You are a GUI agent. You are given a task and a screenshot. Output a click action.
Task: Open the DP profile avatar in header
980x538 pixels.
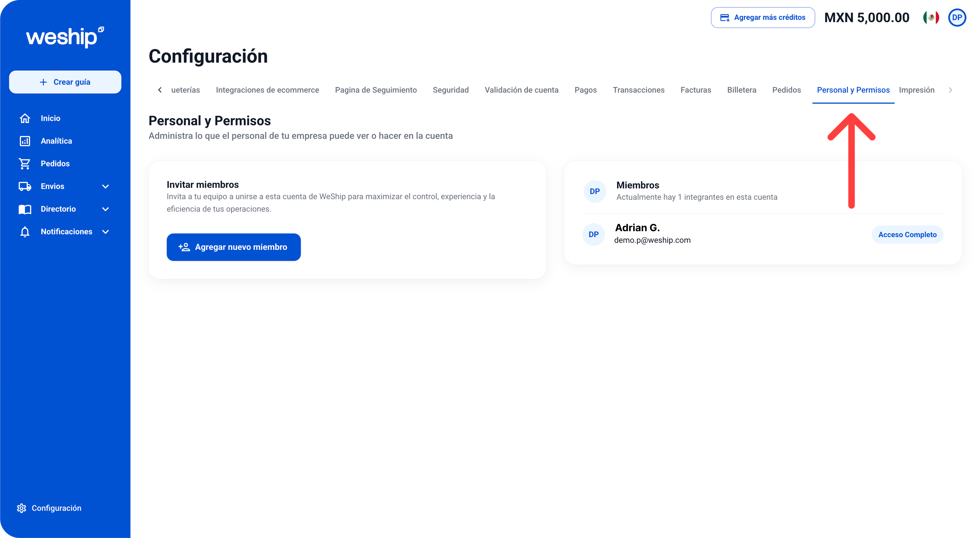(x=957, y=18)
